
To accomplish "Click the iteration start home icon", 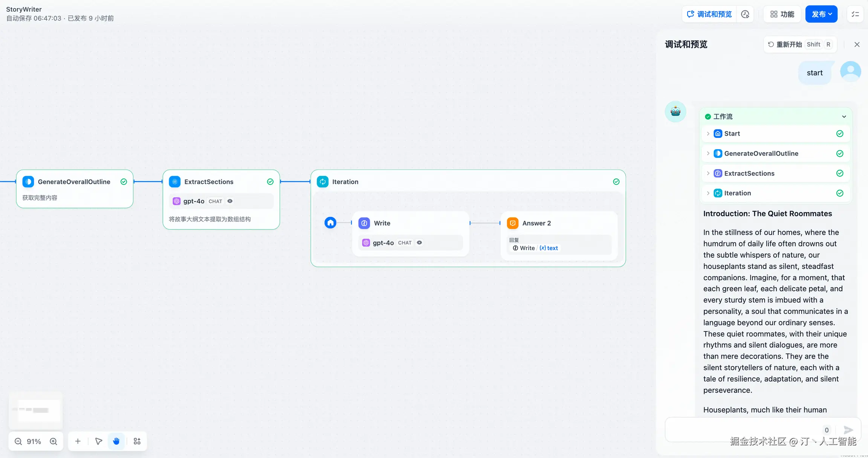I will click(330, 223).
